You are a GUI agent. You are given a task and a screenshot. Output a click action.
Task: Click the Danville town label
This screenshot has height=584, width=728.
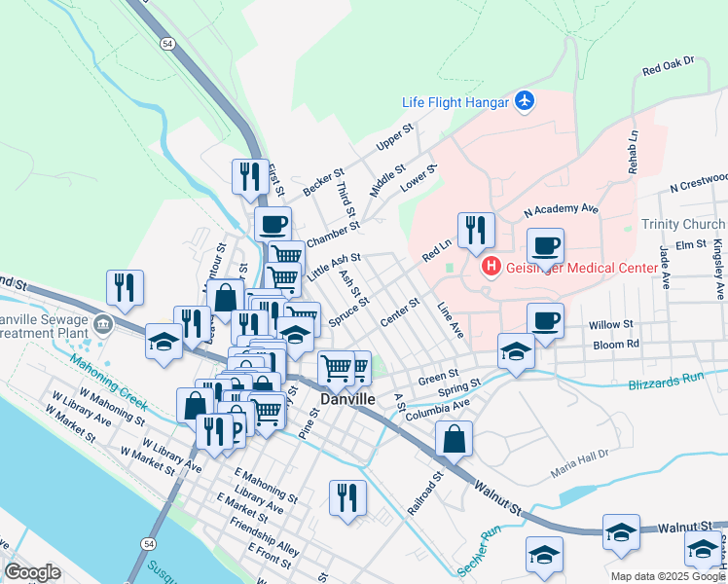pos(347,399)
